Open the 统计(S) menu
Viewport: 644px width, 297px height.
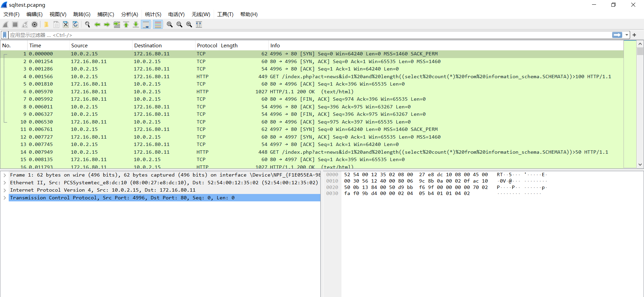tap(153, 14)
